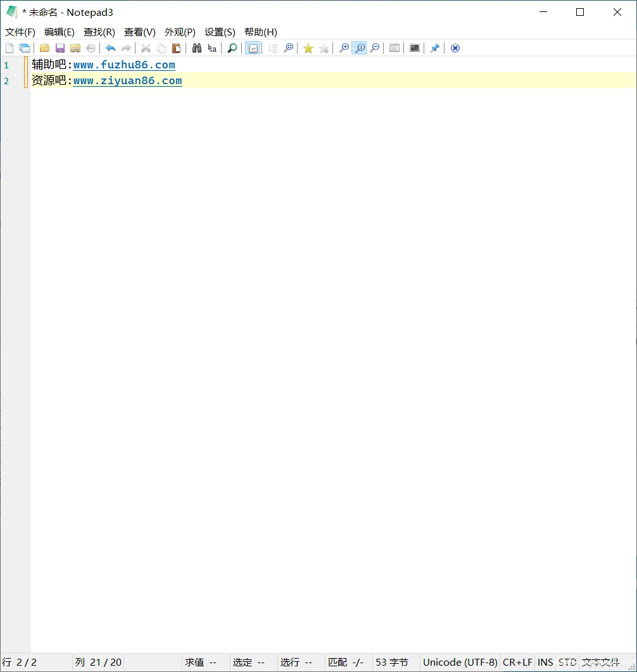
Task: Click the Cut scissors icon
Action: click(x=146, y=48)
